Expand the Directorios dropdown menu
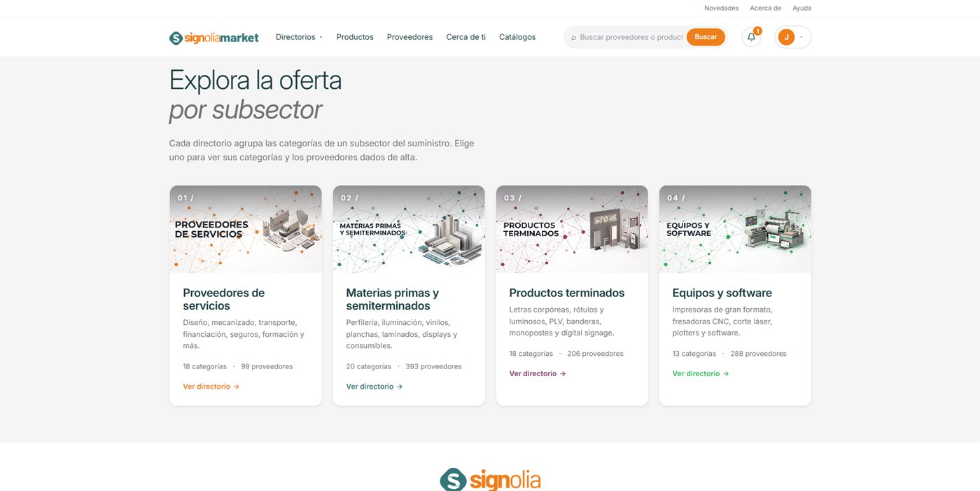Viewport: 980px width, 491px height. (299, 37)
